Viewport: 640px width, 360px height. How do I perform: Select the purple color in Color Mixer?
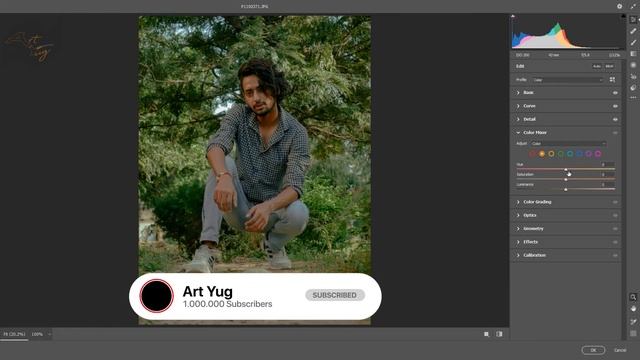coord(589,154)
